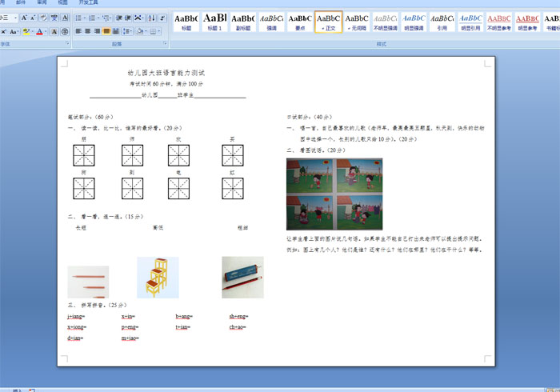
Task: Open the Phonetic Guide tool
Action: coord(54,18)
